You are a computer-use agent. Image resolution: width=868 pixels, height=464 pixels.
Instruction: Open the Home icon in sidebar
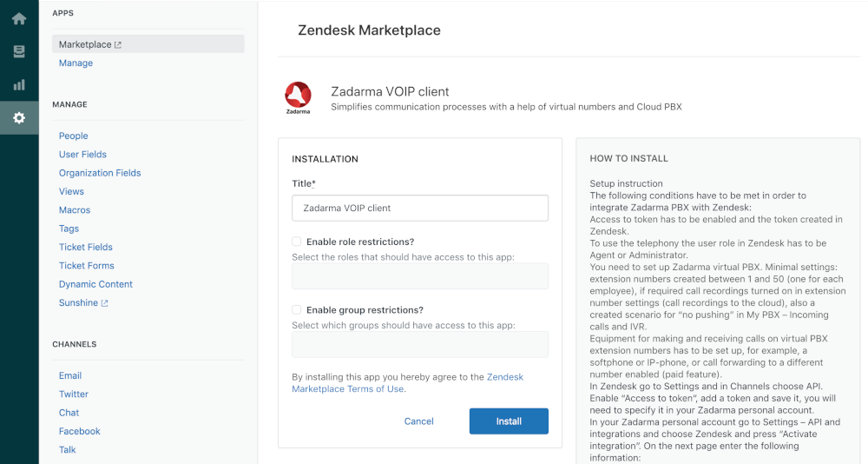(19, 18)
